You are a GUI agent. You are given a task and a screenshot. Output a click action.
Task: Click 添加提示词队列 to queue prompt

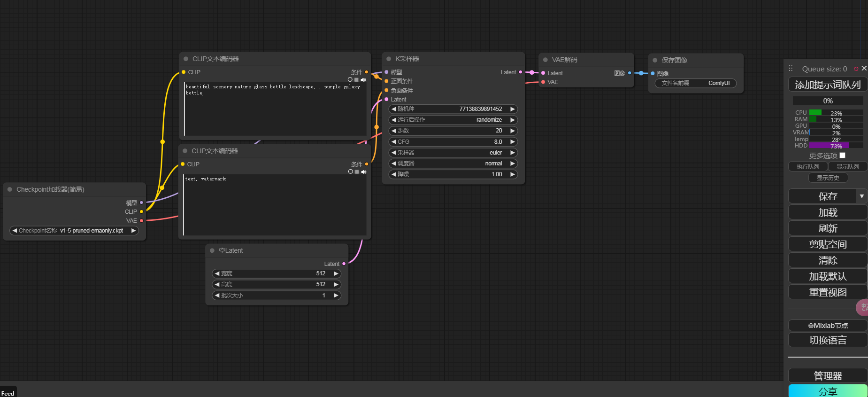pos(828,85)
